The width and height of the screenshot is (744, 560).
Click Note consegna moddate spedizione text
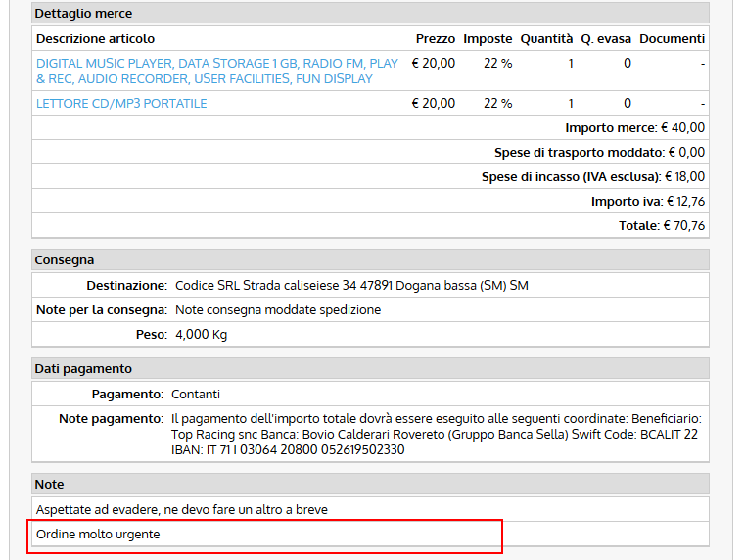click(x=278, y=310)
